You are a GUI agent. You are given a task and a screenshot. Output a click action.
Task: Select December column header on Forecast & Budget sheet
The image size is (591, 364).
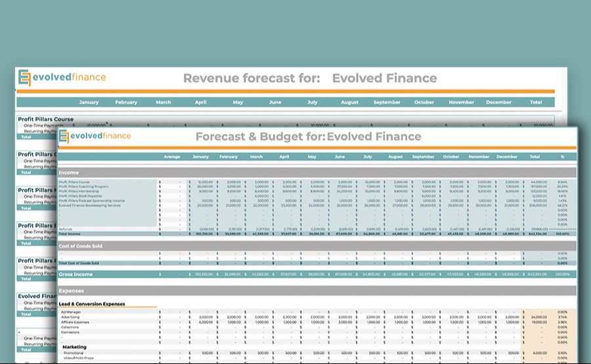[507, 157]
